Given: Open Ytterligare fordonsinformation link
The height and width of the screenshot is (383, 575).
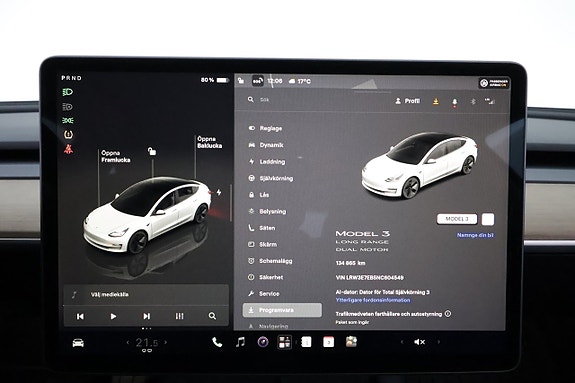Looking at the screenshot, I should (x=373, y=300).
